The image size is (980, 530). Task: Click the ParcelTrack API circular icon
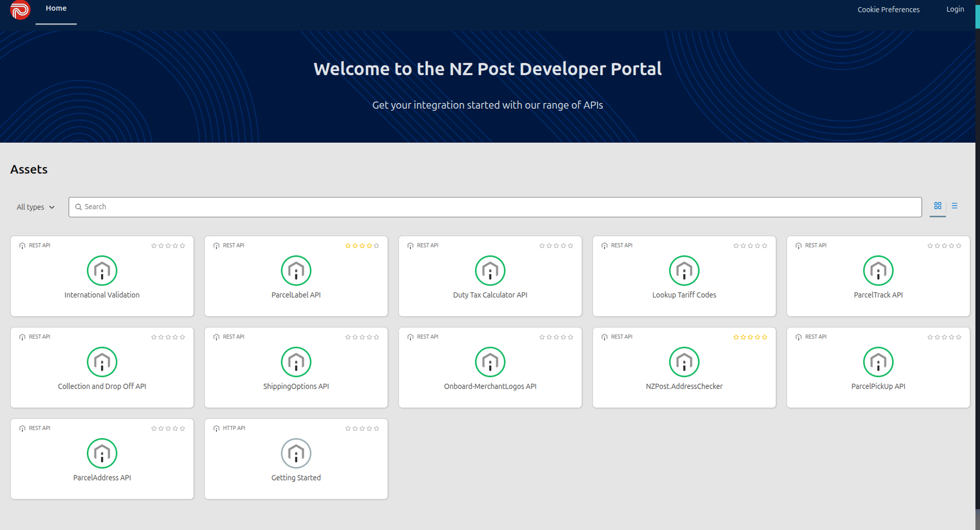pos(878,270)
